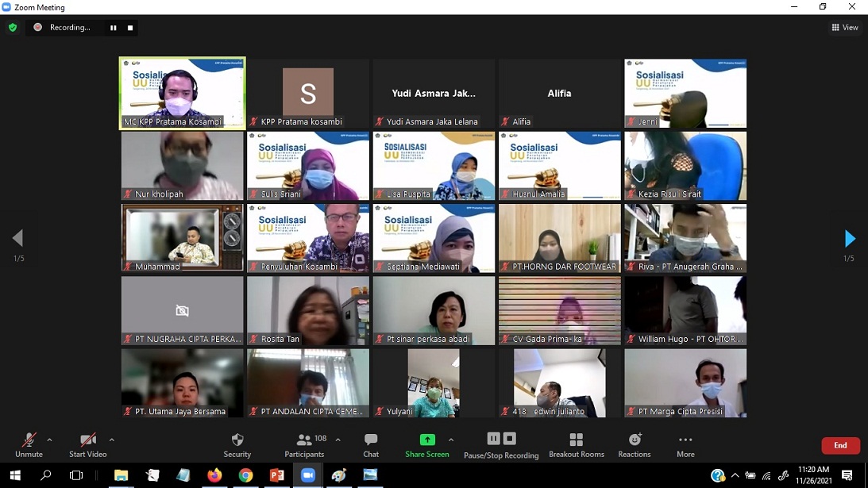Image resolution: width=868 pixels, height=488 pixels.
Task: Click the green Share Screen icon
Action: pyautogui.click(x=427, y=440)
